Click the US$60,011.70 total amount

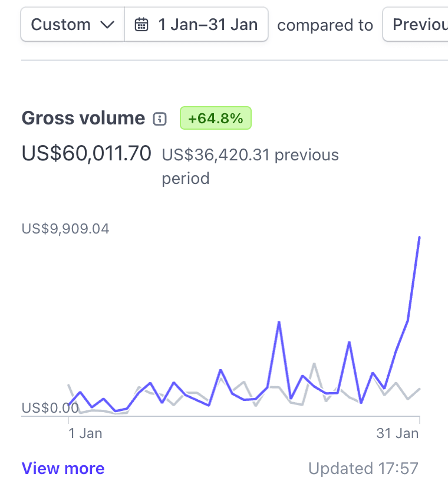point(86,153)
